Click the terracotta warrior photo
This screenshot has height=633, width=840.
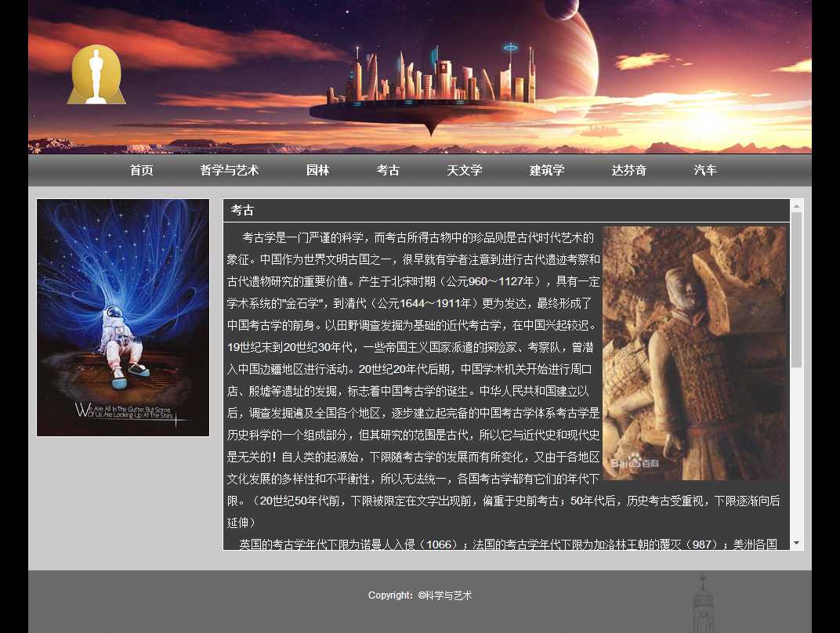(x=694, y=353)
